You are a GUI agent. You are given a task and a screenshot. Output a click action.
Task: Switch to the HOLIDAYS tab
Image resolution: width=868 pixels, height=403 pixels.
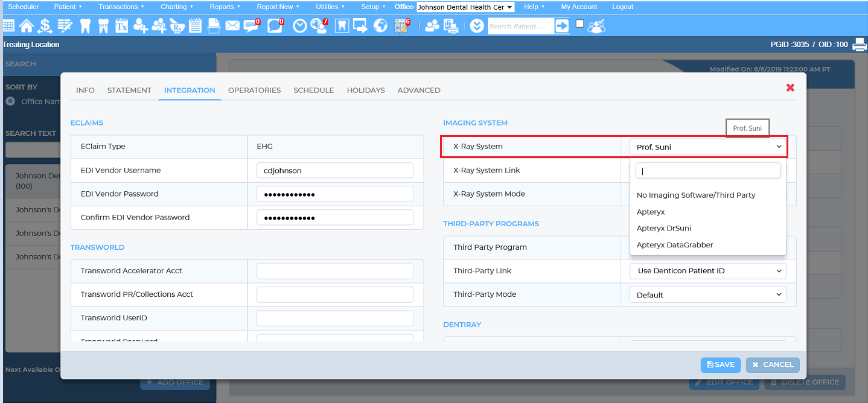click(x=366, y=90)
